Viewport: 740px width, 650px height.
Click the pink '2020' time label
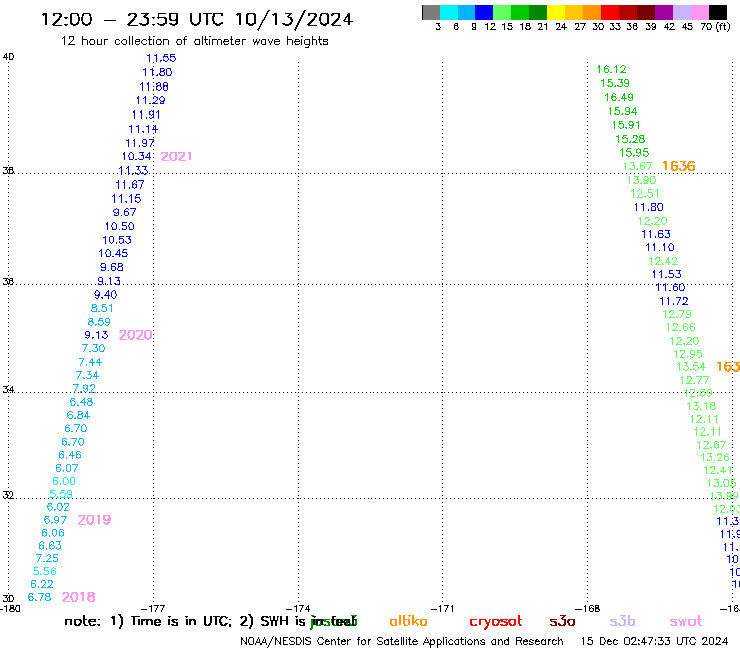135,335
